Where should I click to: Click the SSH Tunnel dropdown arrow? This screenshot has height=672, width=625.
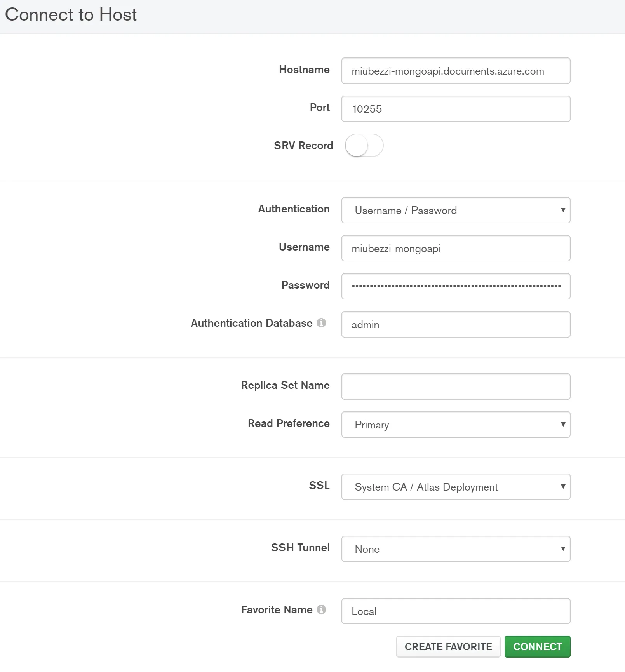[563, 549]
